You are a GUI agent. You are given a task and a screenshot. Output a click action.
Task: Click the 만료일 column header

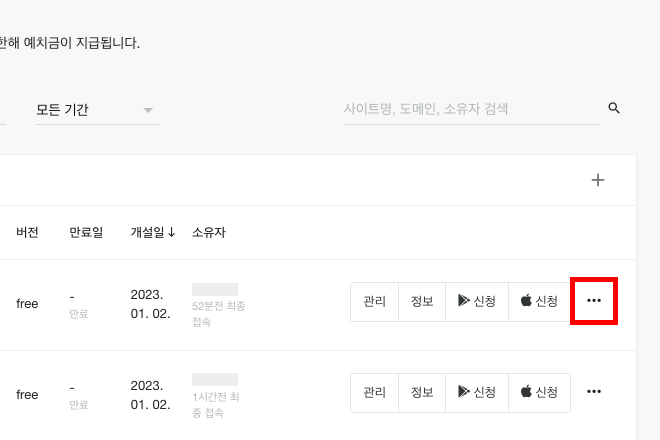[86, 232]
